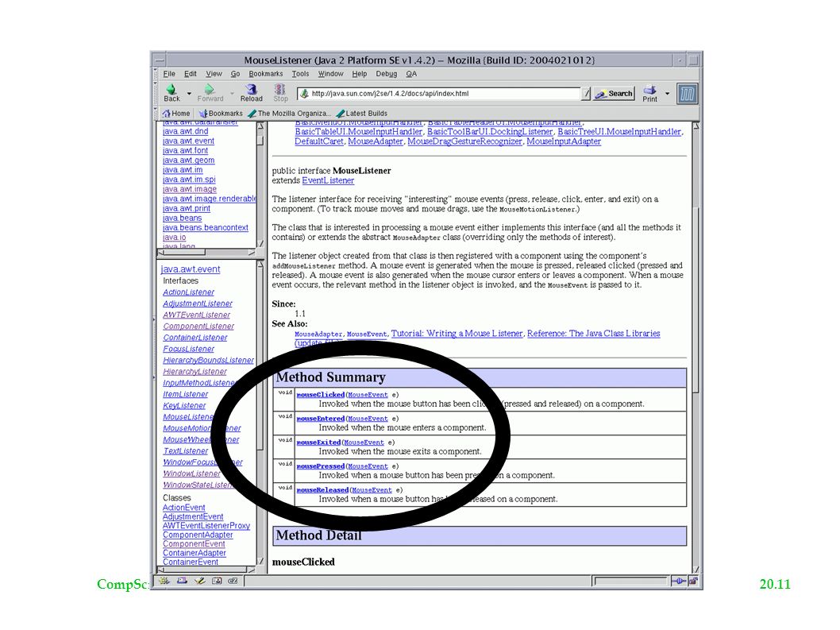Open Composer from the status bar component icons
840x630 pixels.
[199, 581]
